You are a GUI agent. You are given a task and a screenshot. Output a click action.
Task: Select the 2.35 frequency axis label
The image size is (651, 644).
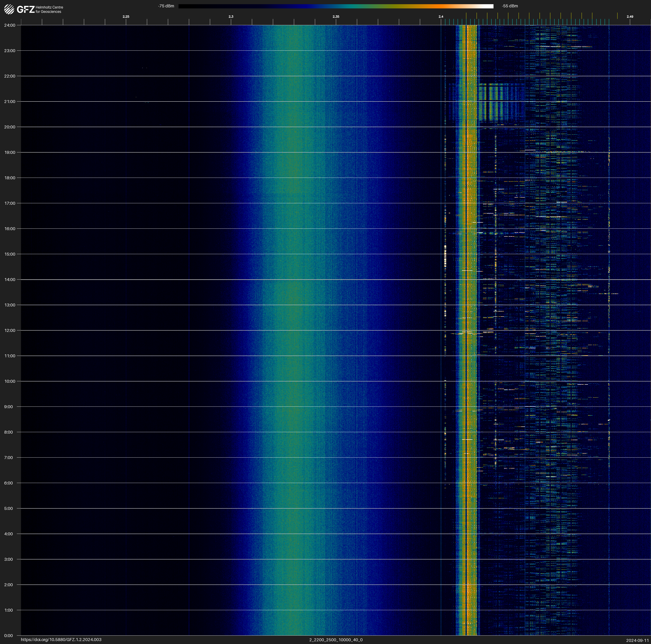pyautogui.click(x=336, y=17)
